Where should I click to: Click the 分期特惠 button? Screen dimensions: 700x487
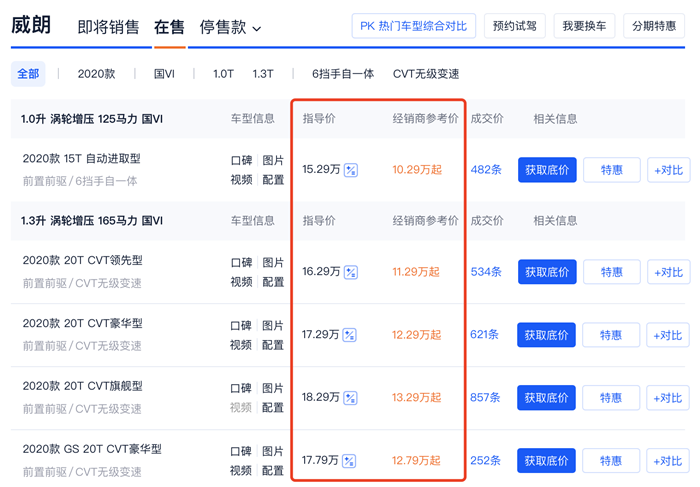click(654, 26)
